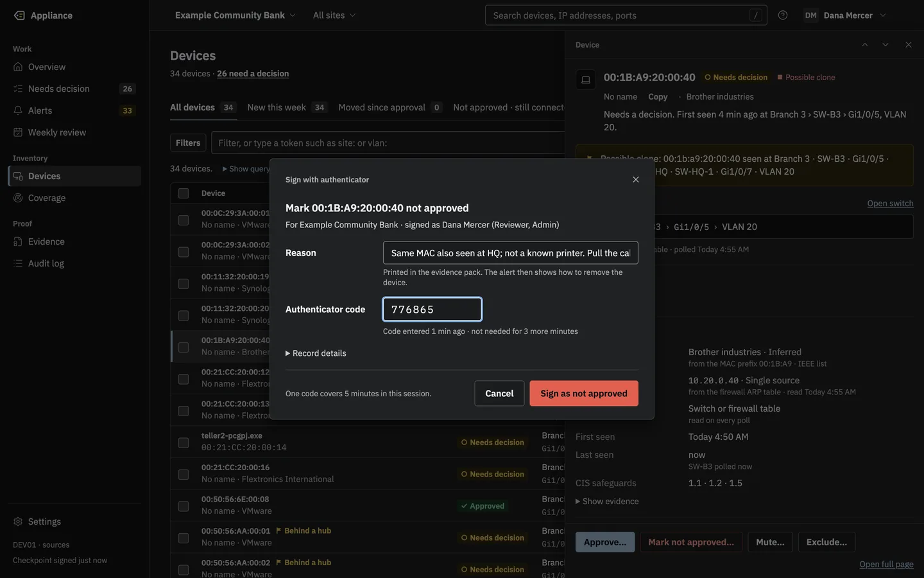Click the DM user avatar

[811, 15]
